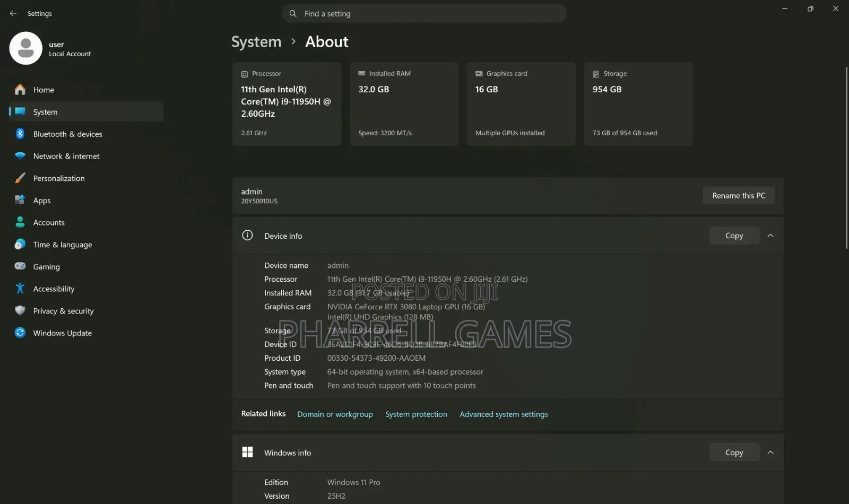Image resolution: width=849 pixels, height=504 pixels.
Task: Click the Network wifi icon
Action: pos(20,156)
